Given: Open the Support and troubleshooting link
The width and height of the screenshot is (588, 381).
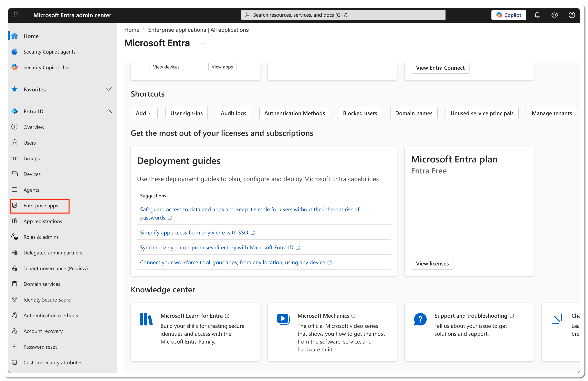Looking at the screenshot, I should coord(474,316).
